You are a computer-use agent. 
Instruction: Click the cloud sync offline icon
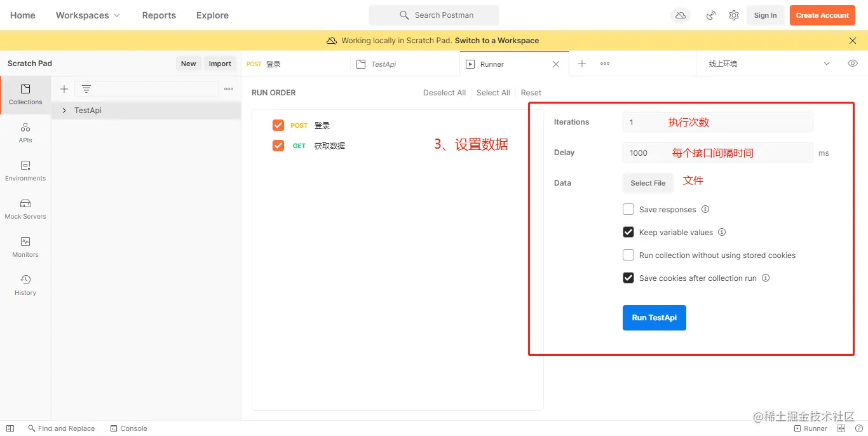[x=681, y=15]
